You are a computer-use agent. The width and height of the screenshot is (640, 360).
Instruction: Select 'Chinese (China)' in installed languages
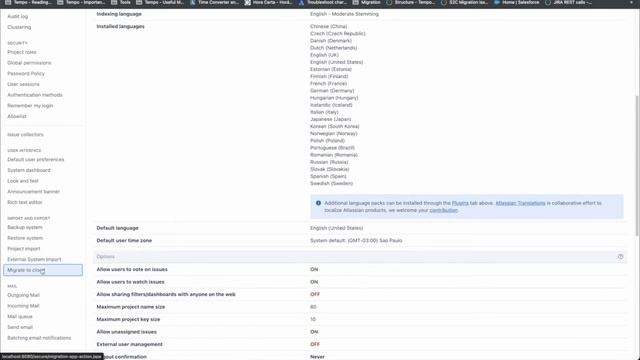coord(329,27)
